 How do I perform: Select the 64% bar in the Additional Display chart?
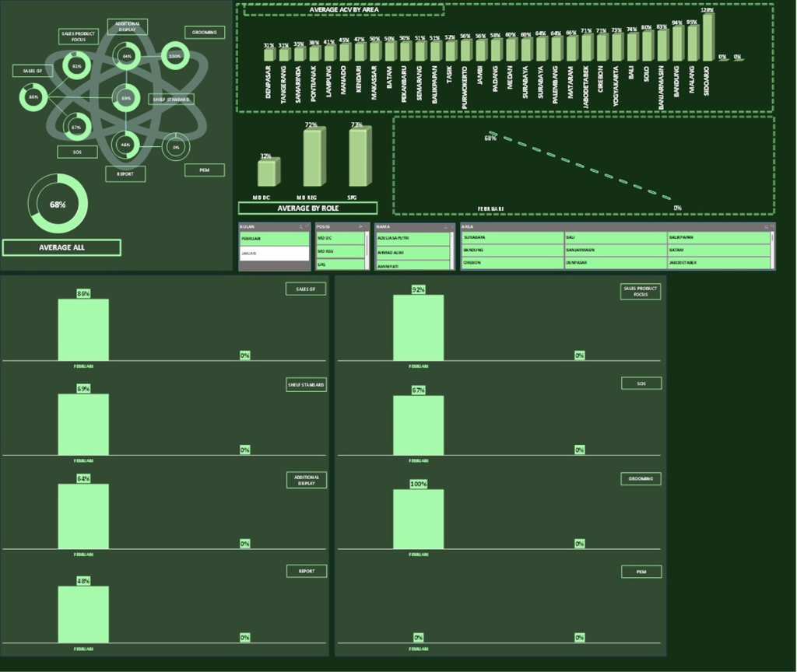83,516
